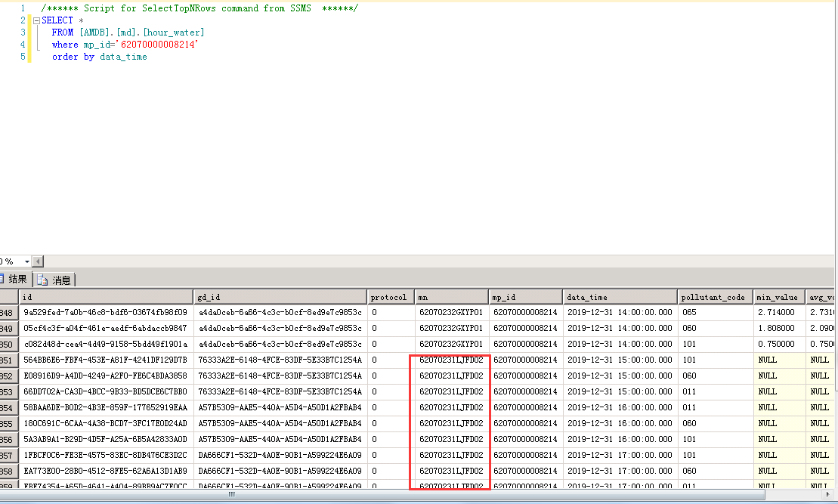Select id cell starting with 5A3AB9A1-B29D
Viewport: 838px width, 504px height.
[106, 440]
